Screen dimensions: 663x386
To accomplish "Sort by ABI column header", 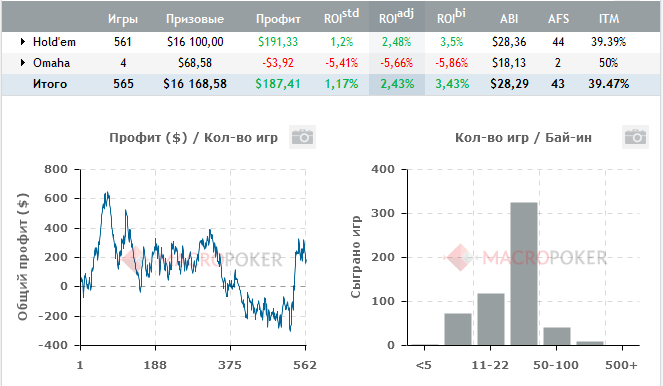I will [x=509, y=19].
